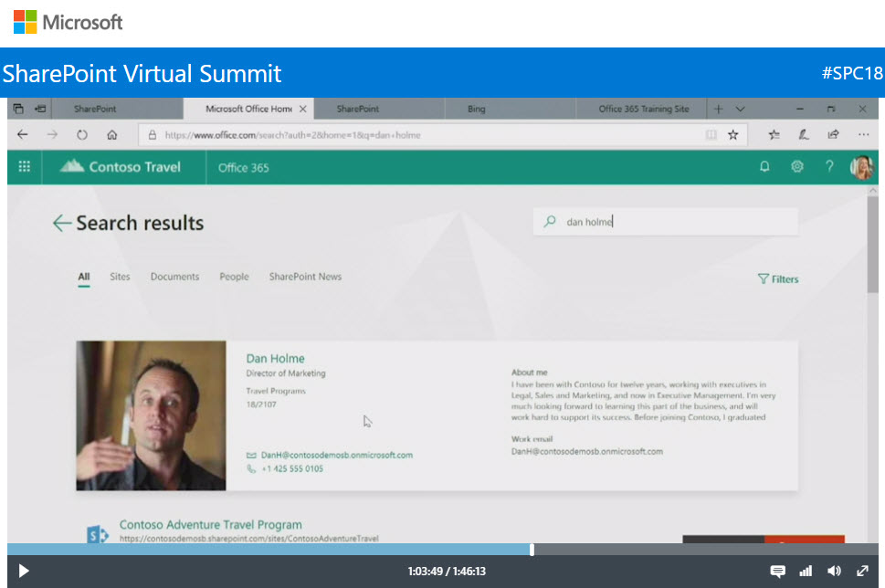Image resolution: width=885 pixels, height=588 pixels.
Task: Open the favorites hub icon
Action: point(774,134)
